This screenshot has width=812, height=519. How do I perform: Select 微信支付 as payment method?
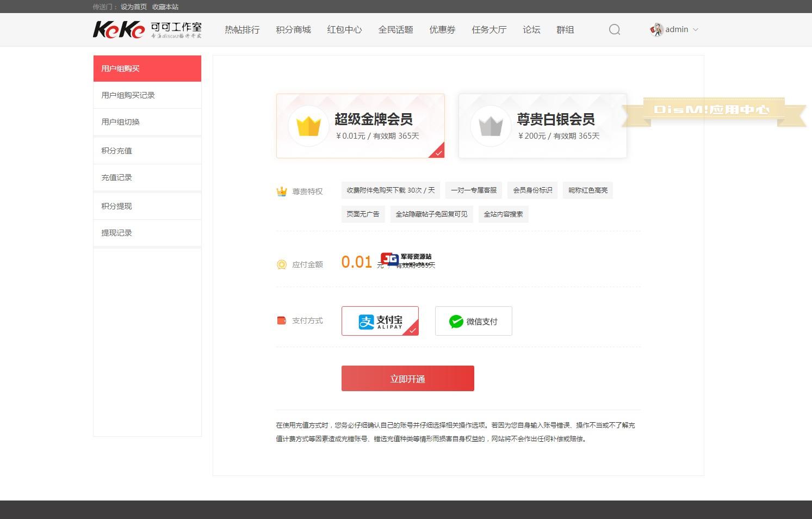tap(473, 321)
